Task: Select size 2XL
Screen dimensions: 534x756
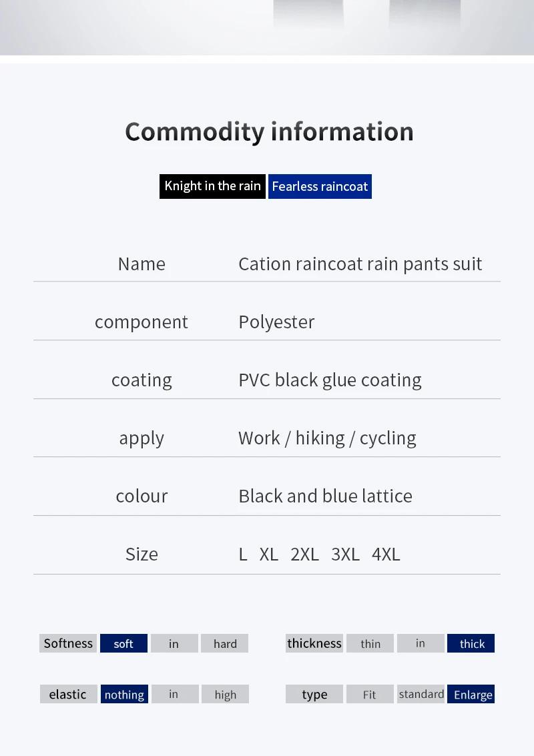Action: 304,554
